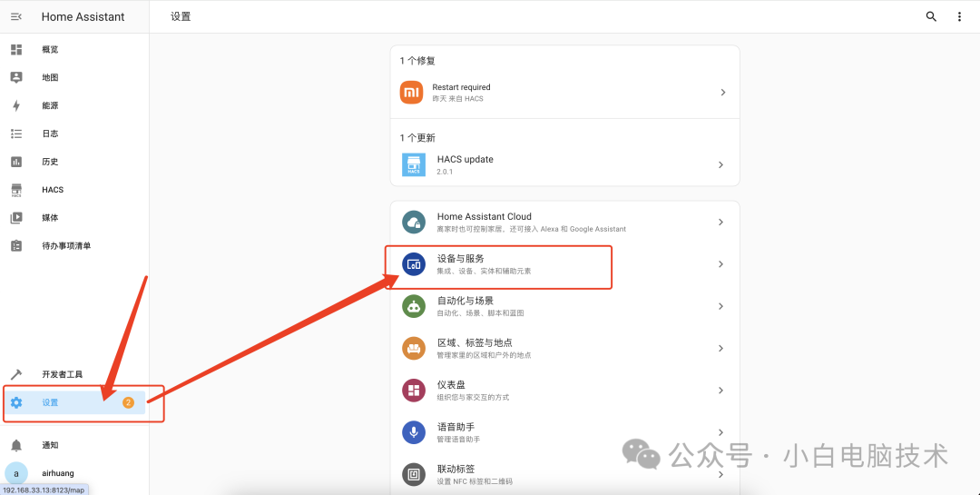Click the 管理家里的区域和户外的地点 subtitle
980x495 pixels.
tap(485, 355)
